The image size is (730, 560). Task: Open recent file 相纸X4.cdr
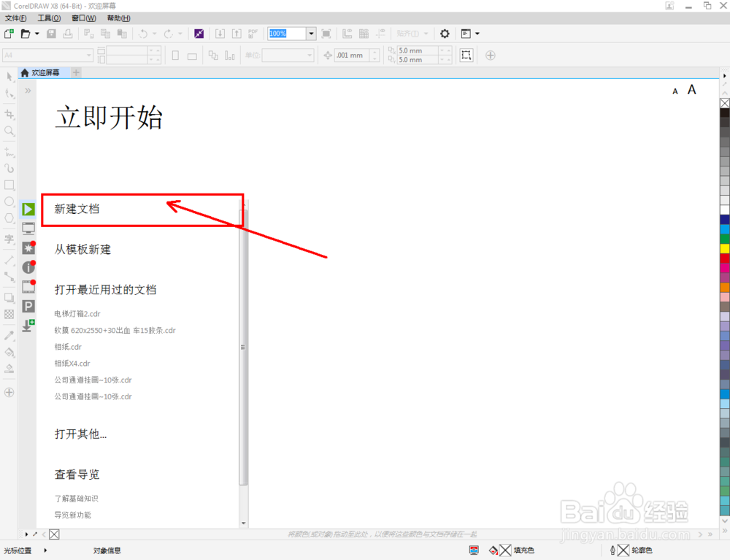click(72, 364)
